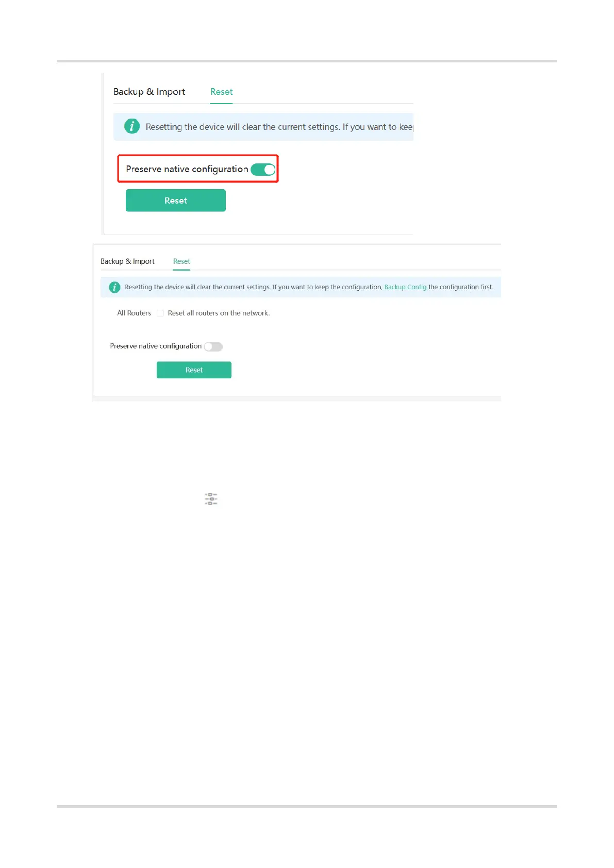
Task: Click the info icon in the lower banner
Action: coord(114,287)
